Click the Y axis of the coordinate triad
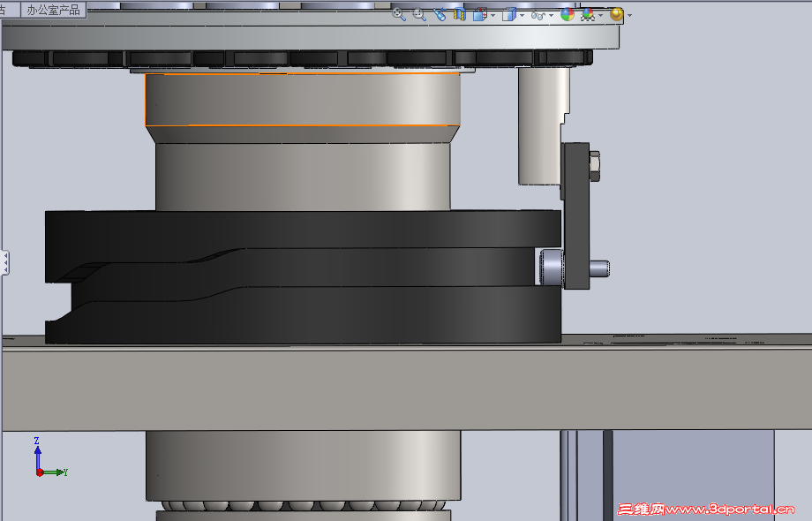The image size is (812, 521). click(x=55, y=472)
